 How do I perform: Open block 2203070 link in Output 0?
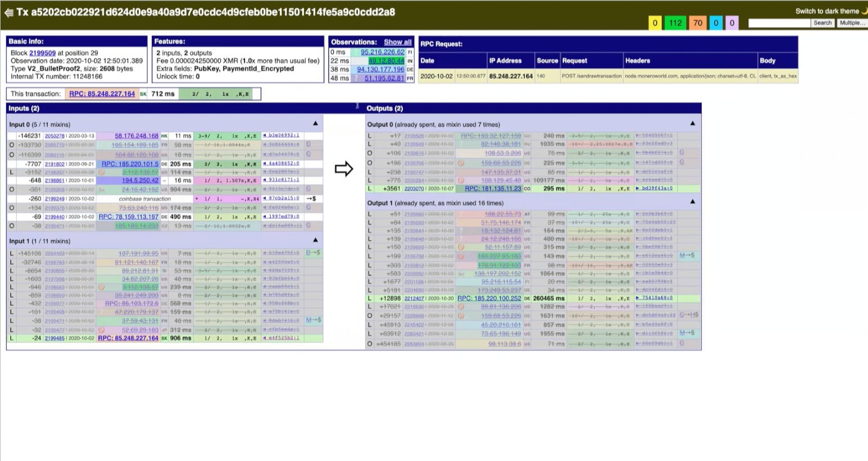tap(414, 189)
